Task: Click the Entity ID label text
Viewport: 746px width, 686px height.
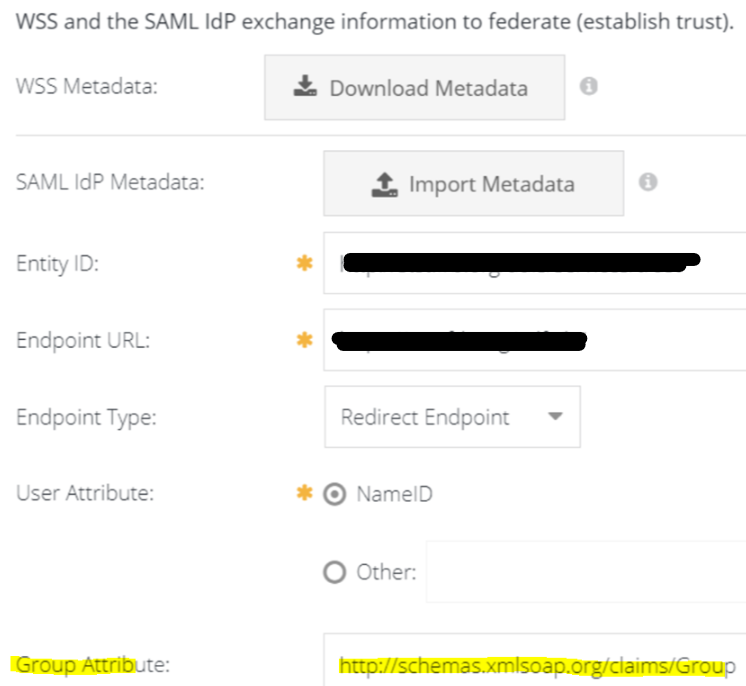Action: coord(59,264)
